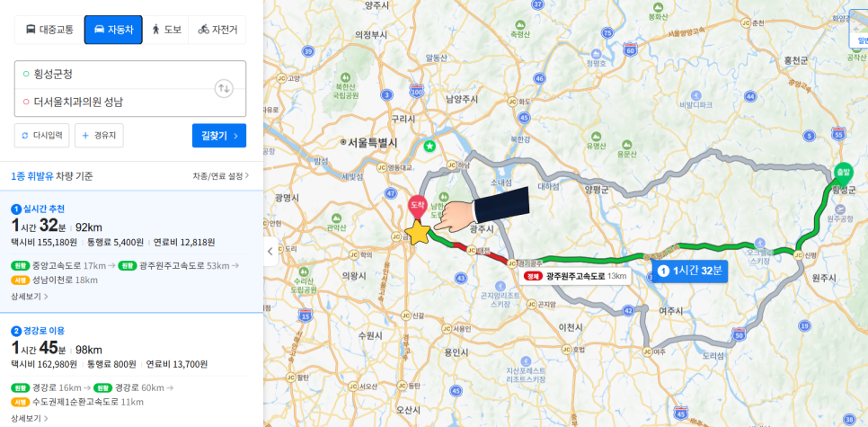The height and width of the screenshot is (427, 868).
Task: Click the green star favorite marker near 구리시
Action: click(x=430, y=147)
